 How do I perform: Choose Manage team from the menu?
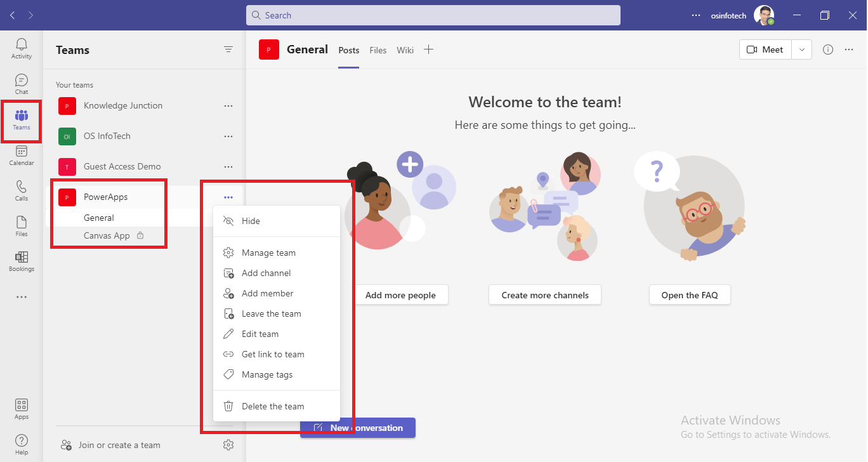pyautogui.click(x=277, y=253)
